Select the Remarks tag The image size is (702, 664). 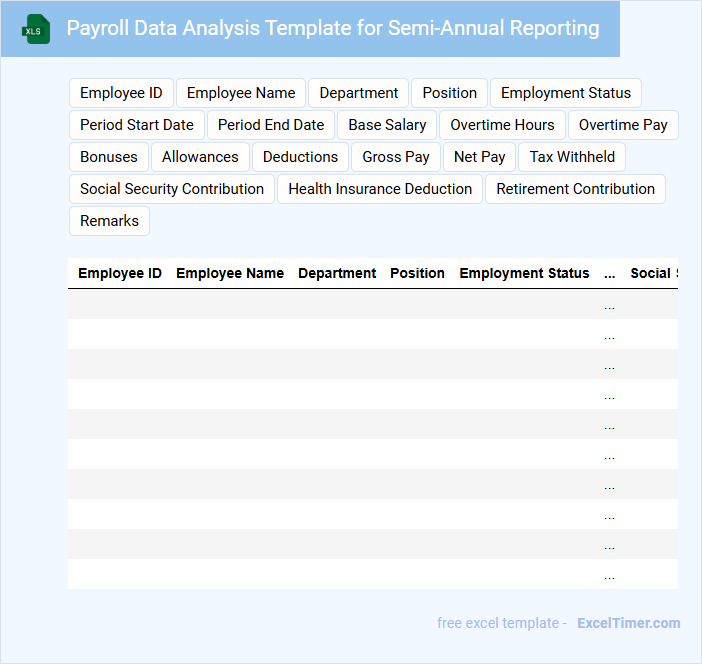[110, 221]
